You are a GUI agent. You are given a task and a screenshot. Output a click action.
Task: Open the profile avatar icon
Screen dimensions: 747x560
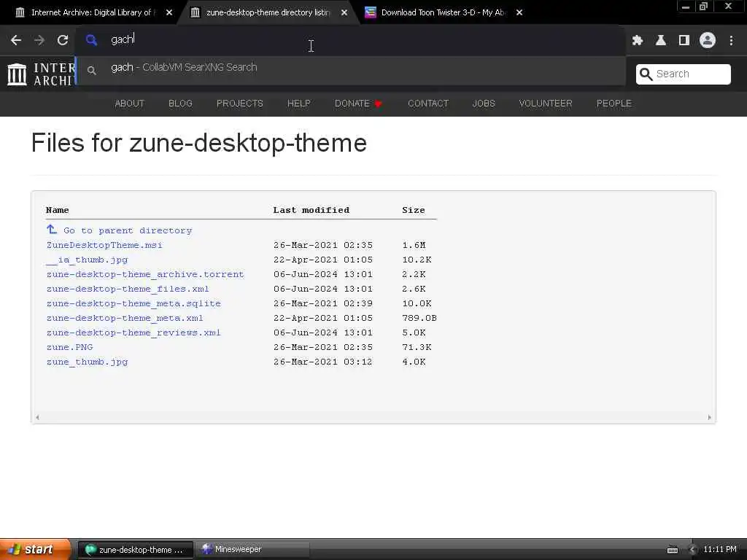coord(708,41)
